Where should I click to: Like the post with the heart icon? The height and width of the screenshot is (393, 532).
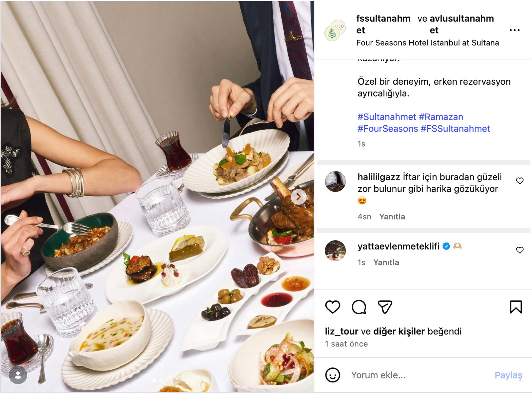coord(332,307)
